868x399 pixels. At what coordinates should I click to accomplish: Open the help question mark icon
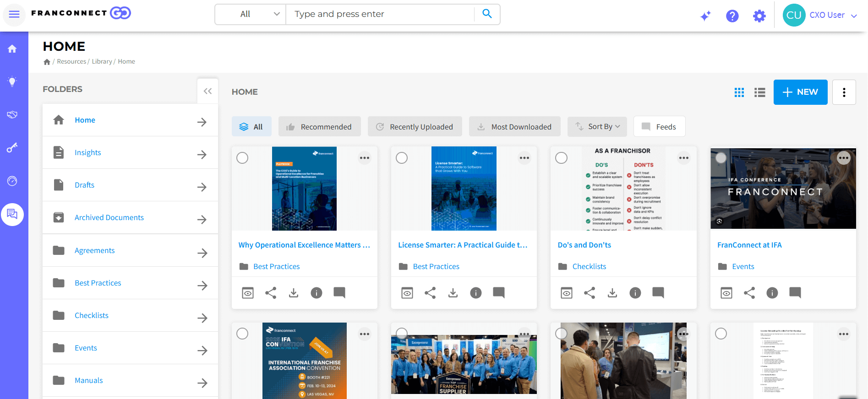coord(732,16)
